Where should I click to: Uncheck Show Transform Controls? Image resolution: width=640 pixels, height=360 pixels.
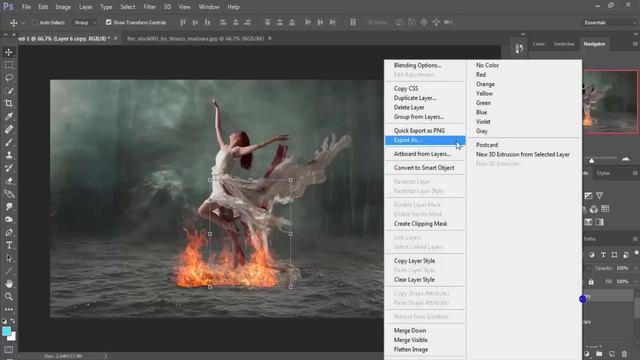pyautogui.click(x=109, y=22)
